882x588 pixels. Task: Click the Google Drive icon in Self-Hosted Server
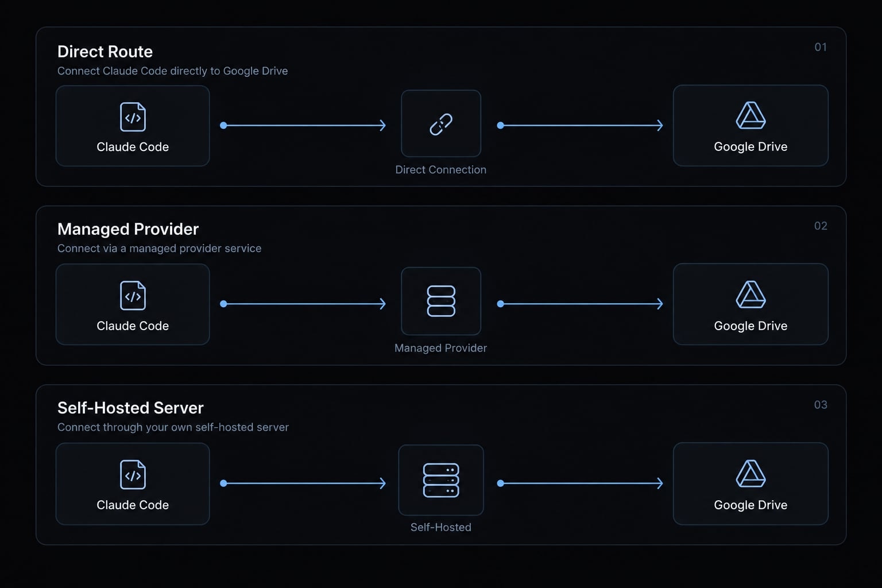tap(751, 474)
